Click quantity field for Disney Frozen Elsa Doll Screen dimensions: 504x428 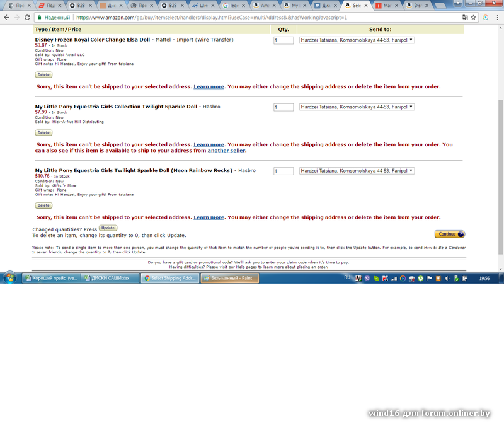click(x=283, y=40)
